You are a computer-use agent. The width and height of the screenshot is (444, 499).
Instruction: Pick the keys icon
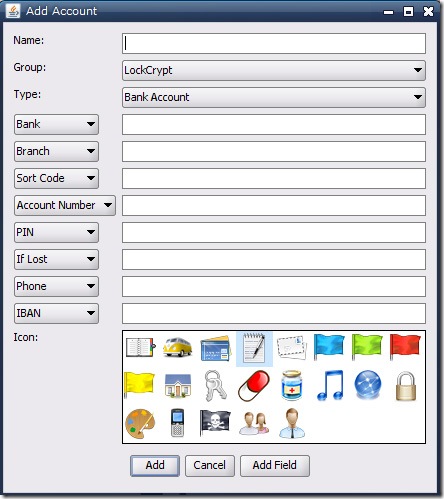(x=215, y=386)
